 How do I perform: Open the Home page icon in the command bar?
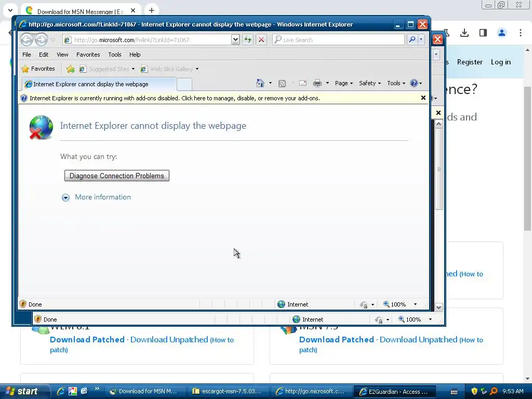tap(260, 83)
